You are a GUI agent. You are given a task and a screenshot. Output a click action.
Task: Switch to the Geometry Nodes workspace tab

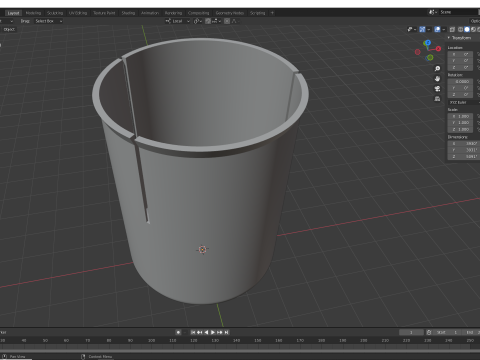point(230,13)
